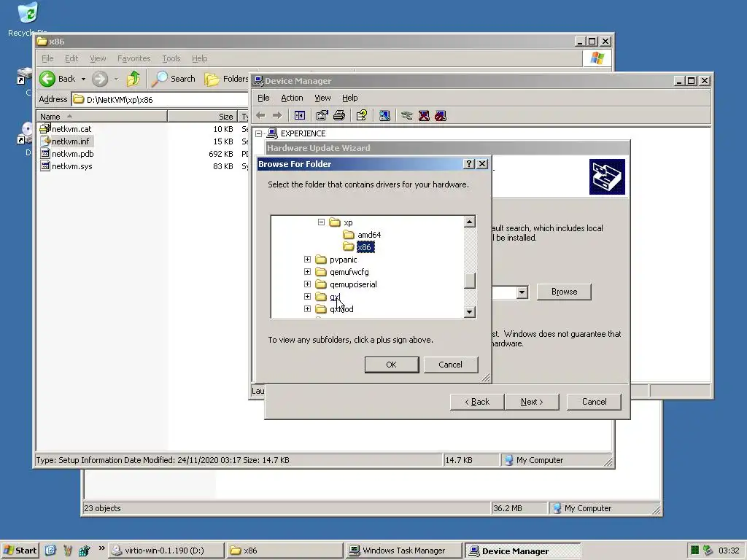Viewport: 747px width, 560px height.
Task: Click Help icon with question mark
Action: (362, 115)
